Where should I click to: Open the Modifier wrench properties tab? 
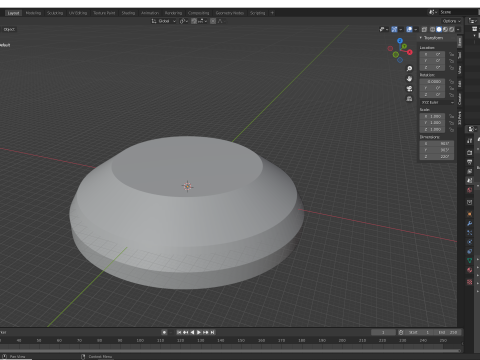click(469, 223)
